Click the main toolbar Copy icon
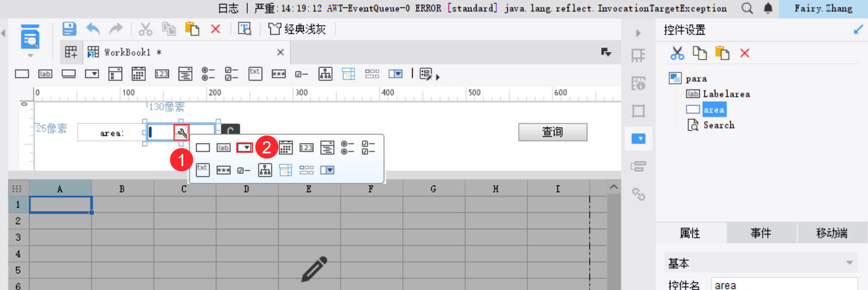 pos(168,29)
